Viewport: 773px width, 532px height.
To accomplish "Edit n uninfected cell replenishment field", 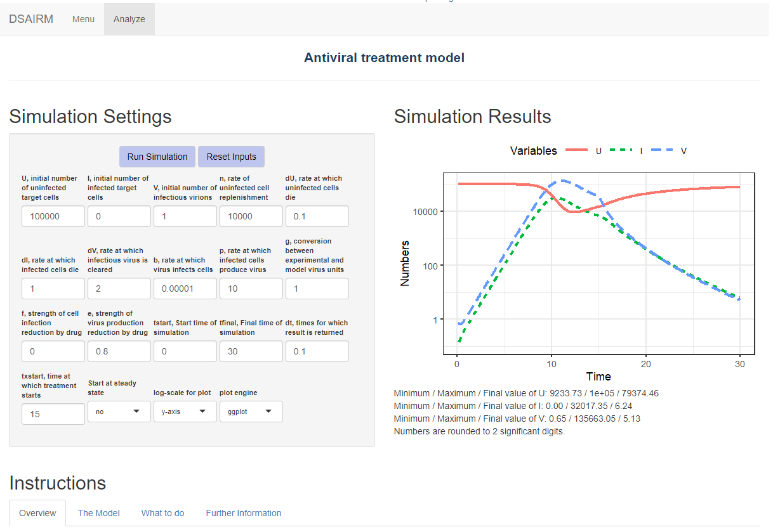I will [x=251, y=216].
